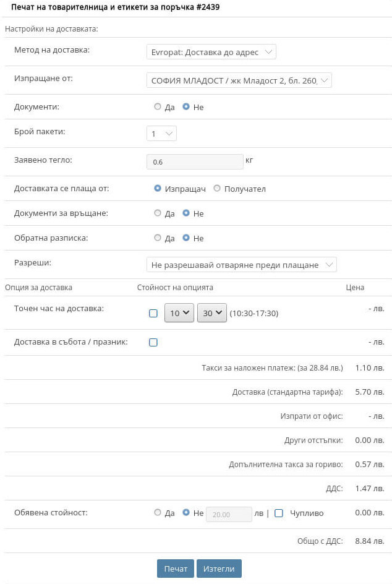Open the number of packages dropdown

161,134
